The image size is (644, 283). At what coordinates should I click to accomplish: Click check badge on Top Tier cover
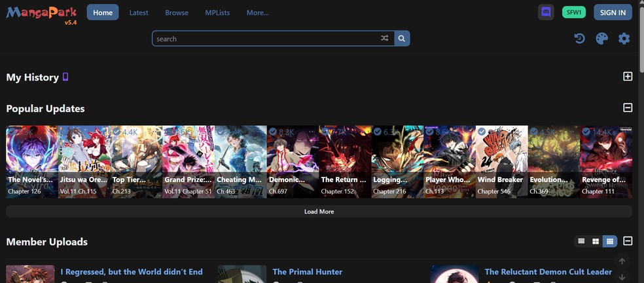[116, 132]
